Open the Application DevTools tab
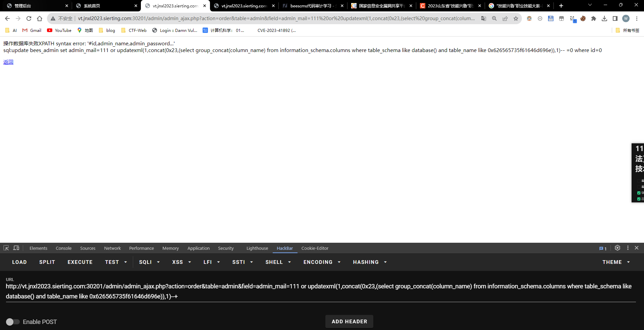 click(x=199, y=248)
